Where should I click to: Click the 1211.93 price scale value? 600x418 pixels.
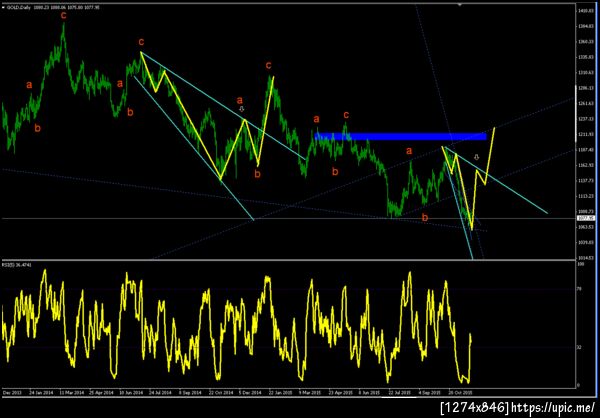tap(586, 134)
